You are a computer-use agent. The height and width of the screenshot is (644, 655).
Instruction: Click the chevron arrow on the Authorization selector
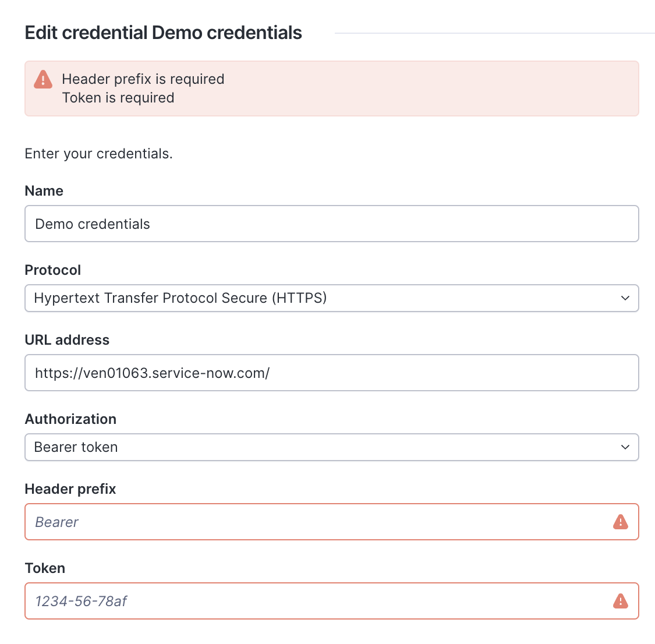tap(625, 447)
